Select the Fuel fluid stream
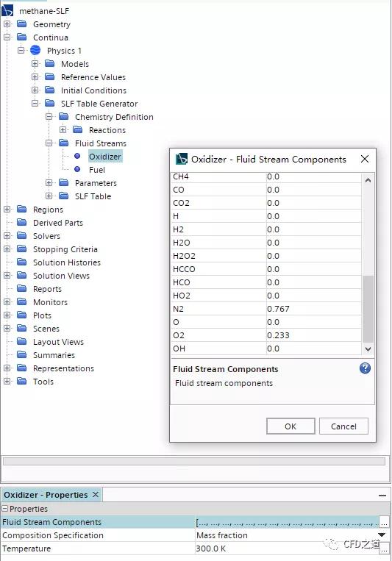The width and height of the screenshot is (392, 561). click(97, 170)
